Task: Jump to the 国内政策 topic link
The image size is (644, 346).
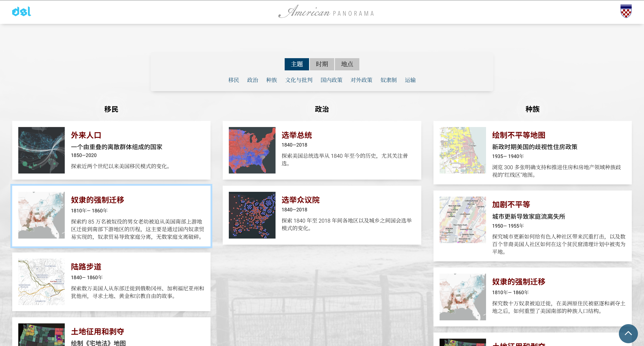Action: click(331, 80)
